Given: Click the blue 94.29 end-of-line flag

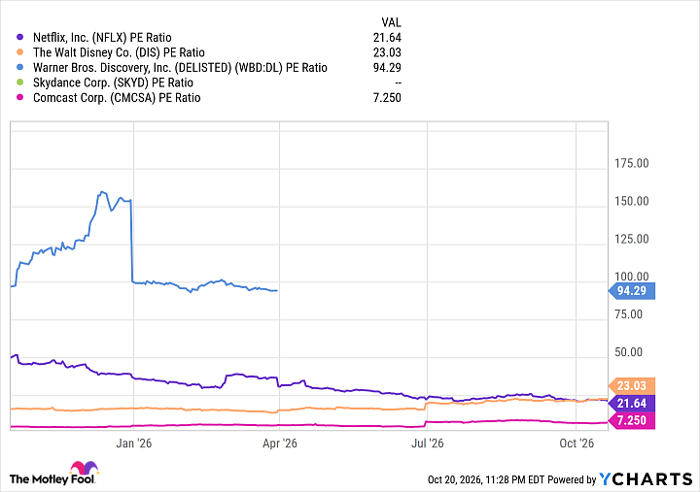Looking at the screenshot, I should [632, 291].
